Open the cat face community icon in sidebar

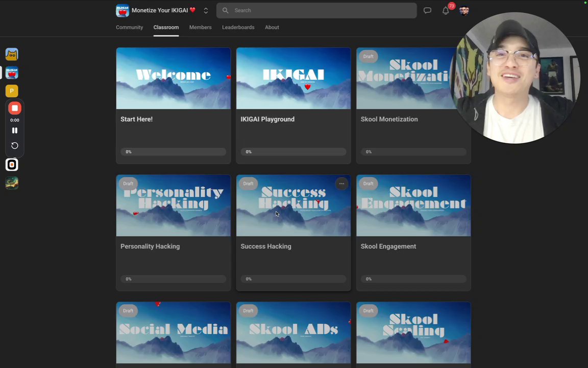12,55
